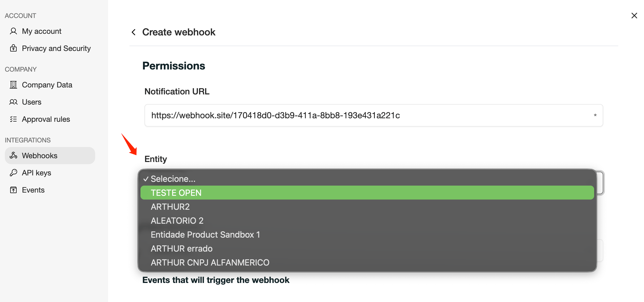
Task: Click the Privacy and Security lock icon
Action: click(13, 48)
